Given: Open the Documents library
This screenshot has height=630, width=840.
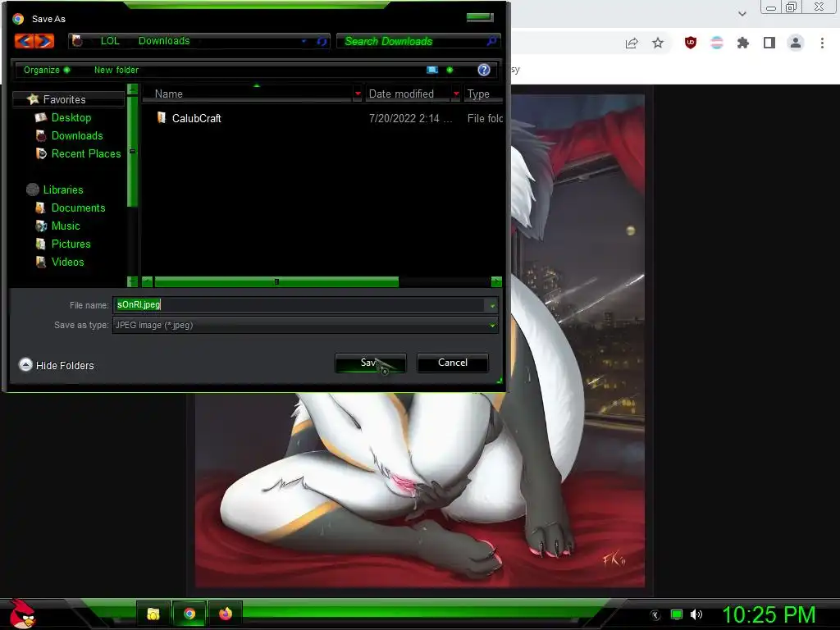Looking at the screenshot, I should point(78,208).
